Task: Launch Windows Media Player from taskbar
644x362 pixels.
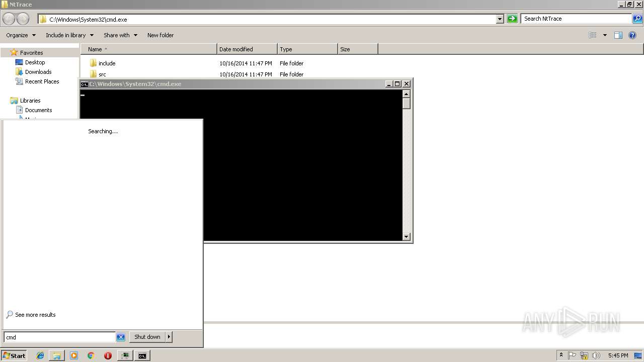Action: click(x=74, y=355)
